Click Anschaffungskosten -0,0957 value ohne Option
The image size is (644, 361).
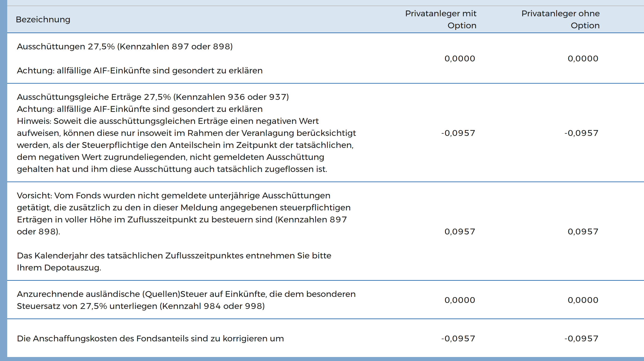coord(581,339)
